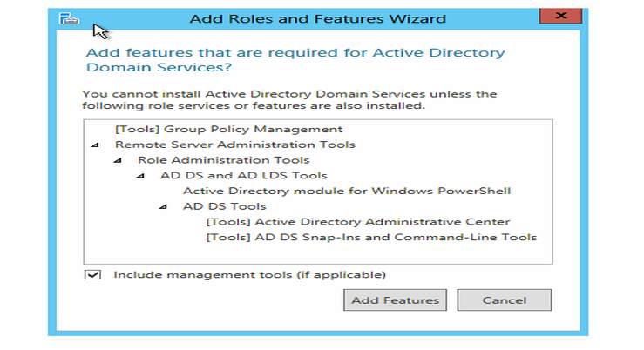The width and height of the screenshot is (644, 350).
Task: Collapse Role Administration Tools using its triangle
Action: coord(117,161)
